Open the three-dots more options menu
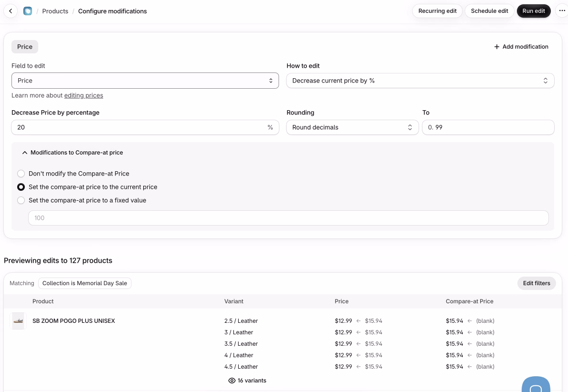Image resolution: width=568 pixels, height=392 pixels. click(x=562, y=11)
